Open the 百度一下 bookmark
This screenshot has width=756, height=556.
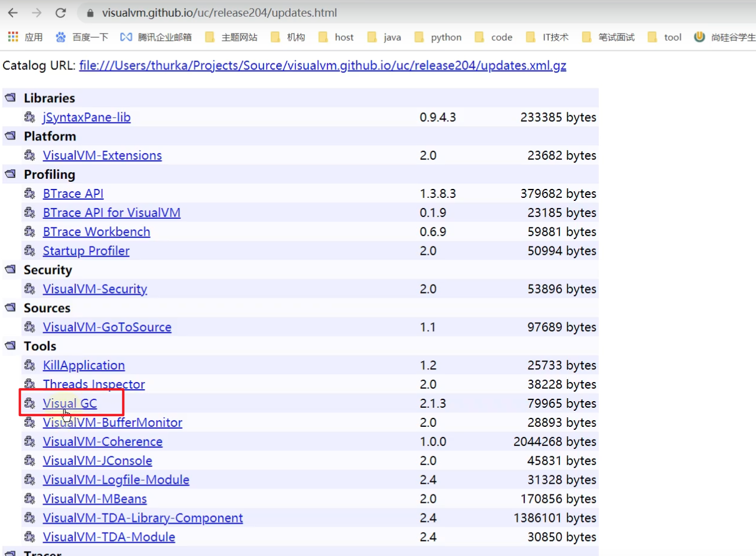coord(82,37)
